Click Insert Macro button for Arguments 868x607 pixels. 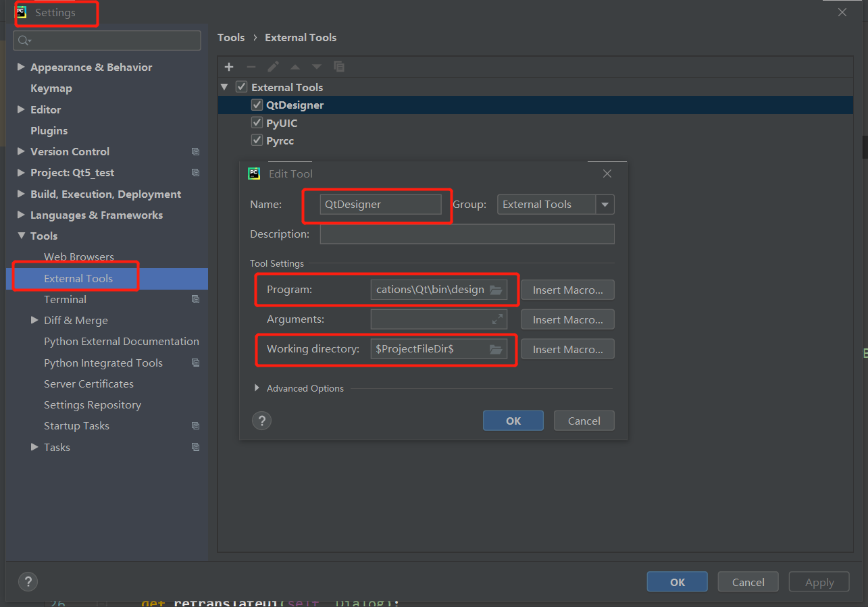(x=567, y=319)
